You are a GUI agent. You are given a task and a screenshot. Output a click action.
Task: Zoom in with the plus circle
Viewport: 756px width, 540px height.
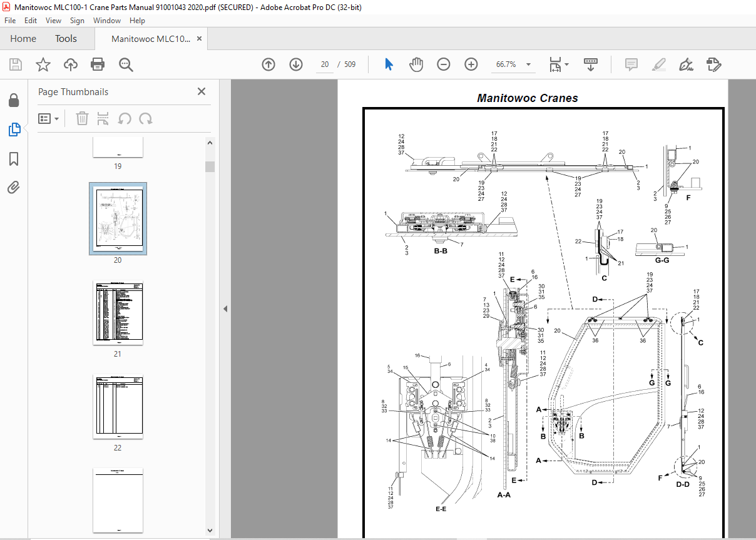[x=471, y=64]
